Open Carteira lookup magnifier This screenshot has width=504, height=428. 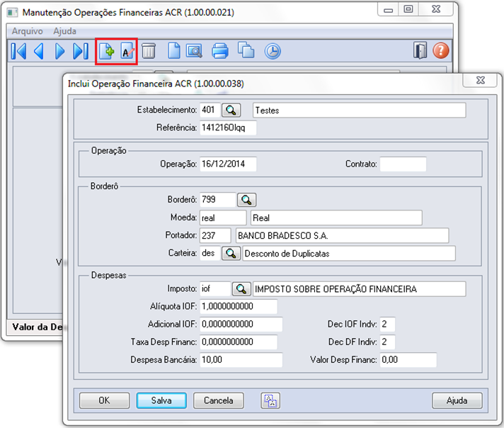click(x=231, y=253)
